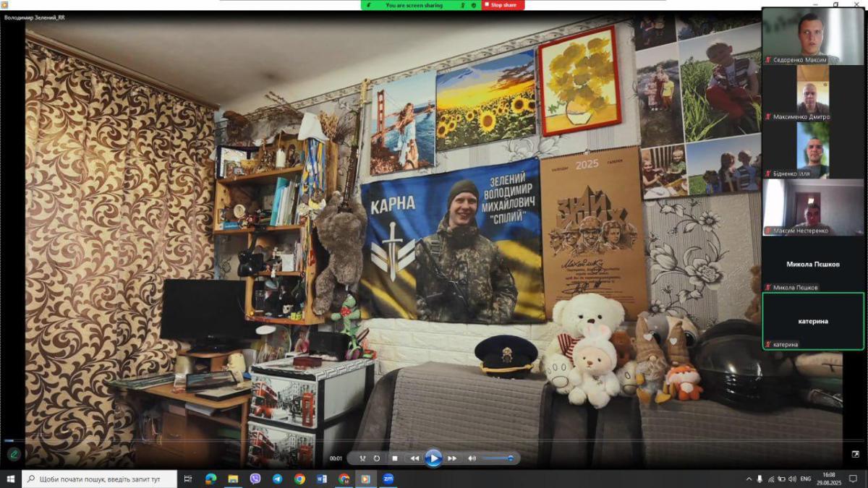This screenshot has width=868, height=488.
Task: Mute the media player speaker icon
Action: (472, 458)
